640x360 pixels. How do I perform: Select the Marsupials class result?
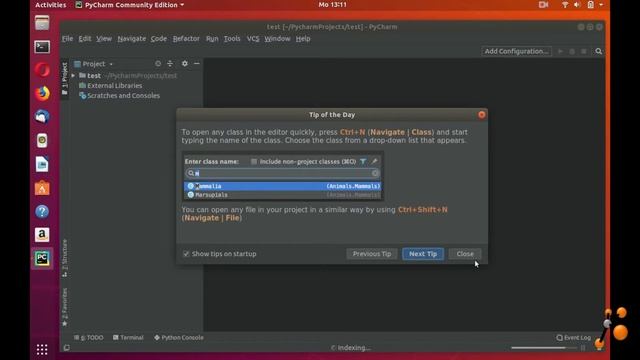coord(282,195)
